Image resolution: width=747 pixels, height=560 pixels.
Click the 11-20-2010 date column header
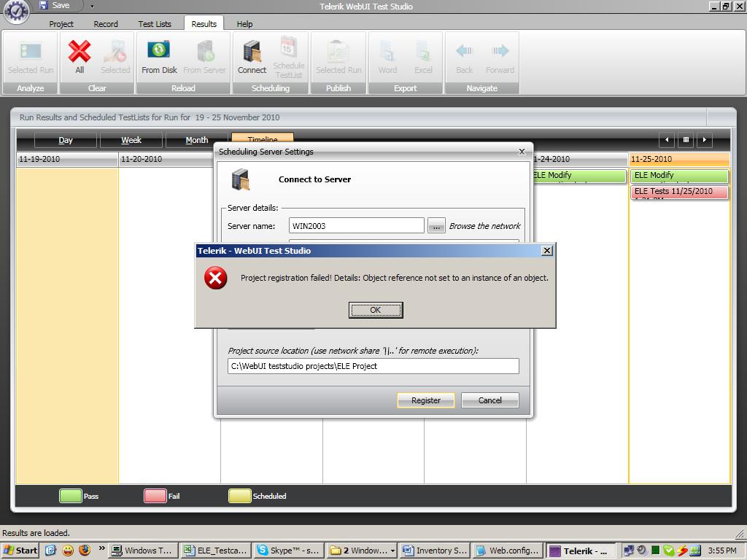point(168,159)
